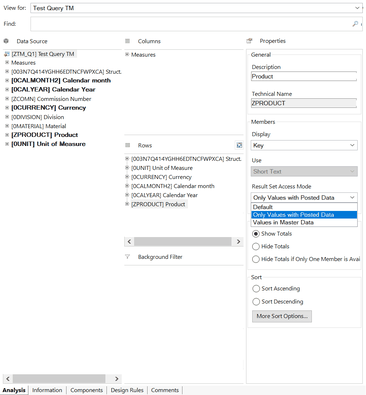Pick Values in Master Data from the list
The height and width of the screenshot is (395, 366).
304,222
